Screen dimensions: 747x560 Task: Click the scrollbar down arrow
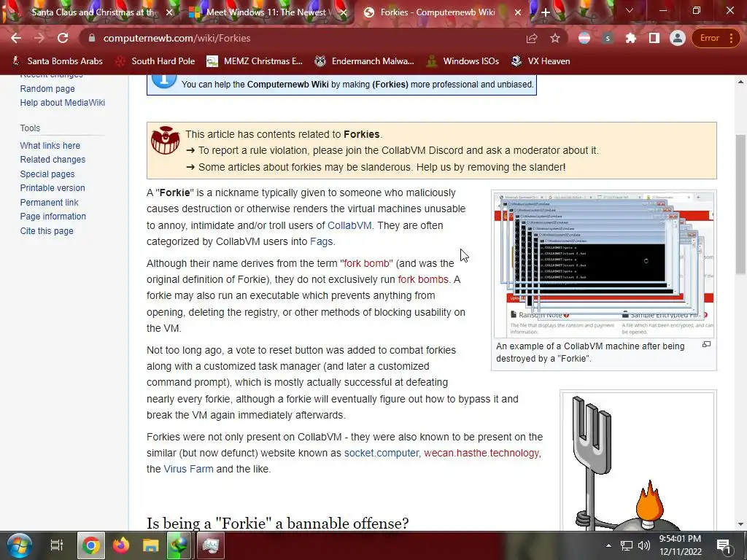tap(741, 524)
